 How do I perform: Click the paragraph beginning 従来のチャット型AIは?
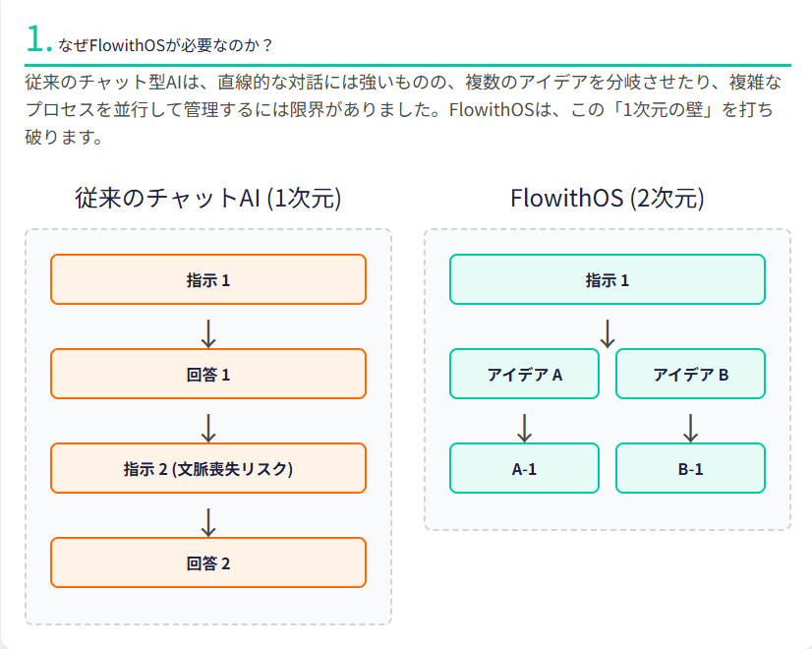(405, 109)
